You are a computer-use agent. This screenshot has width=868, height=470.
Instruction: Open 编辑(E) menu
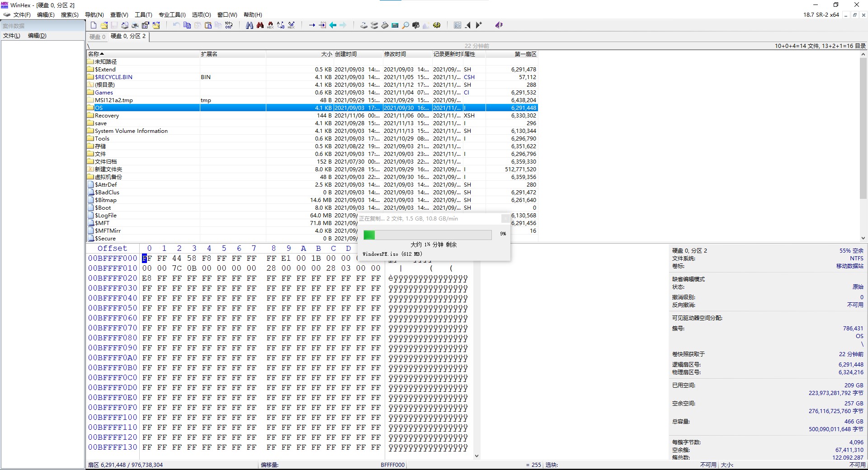click(46, 15)
